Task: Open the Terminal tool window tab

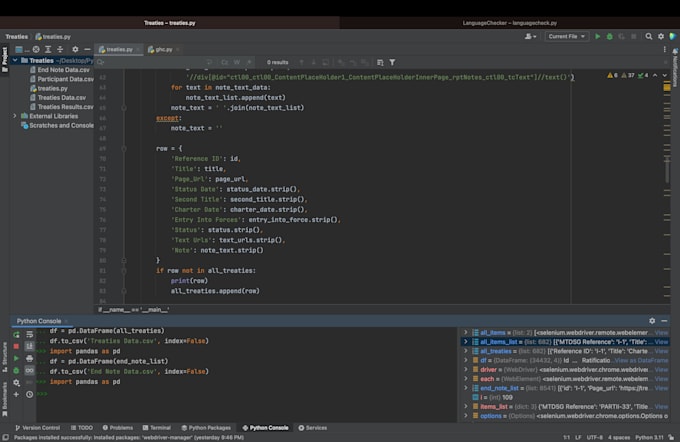Action: point(156,427)
